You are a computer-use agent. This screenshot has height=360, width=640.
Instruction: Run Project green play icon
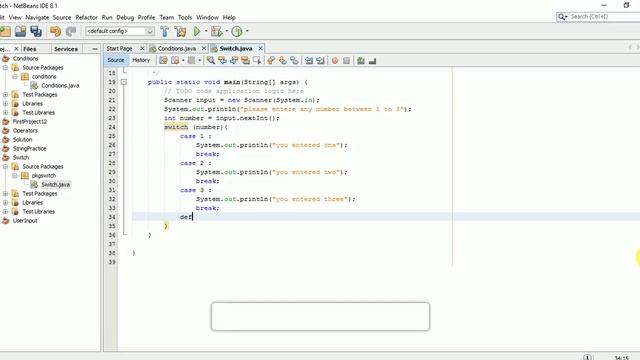pos(197,31)
